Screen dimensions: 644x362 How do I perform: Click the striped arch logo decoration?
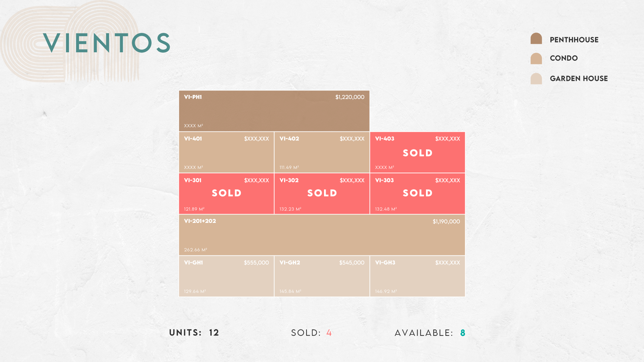point(70,41)
